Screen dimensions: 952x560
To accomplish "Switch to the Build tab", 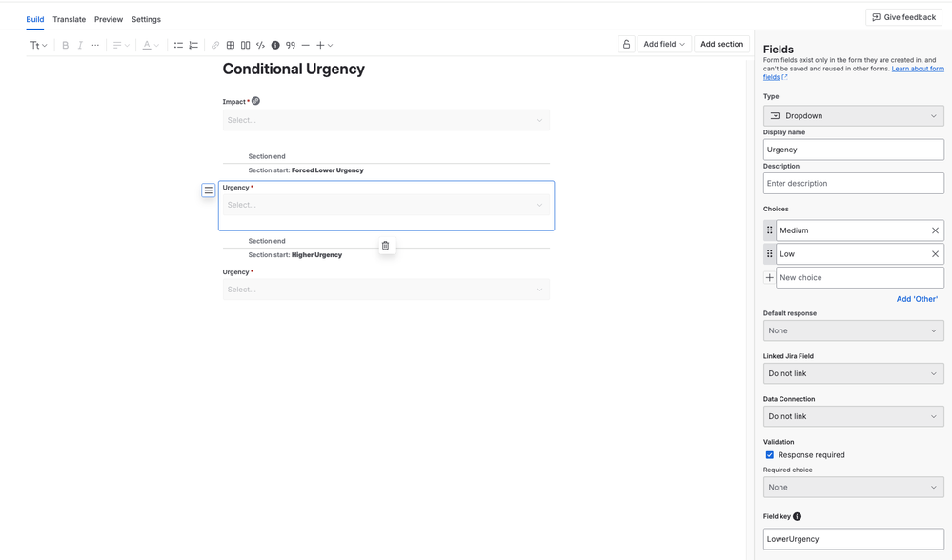I will [34, 19].
